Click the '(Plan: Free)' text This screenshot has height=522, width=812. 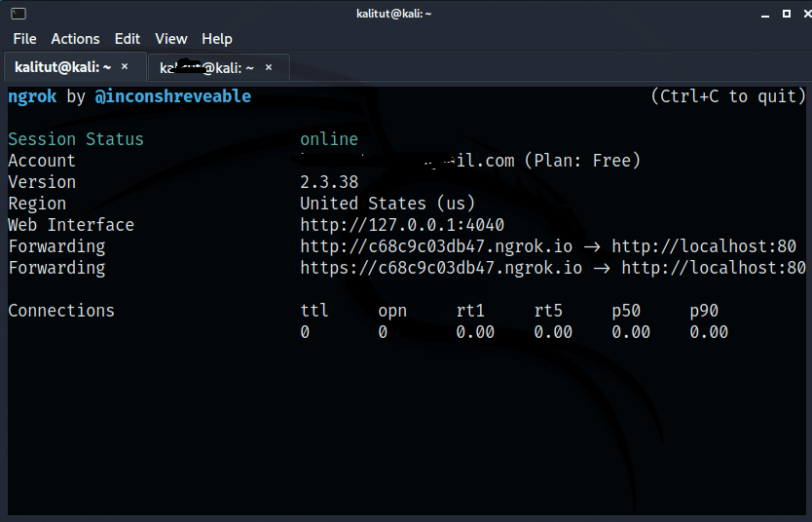[582, 161]
